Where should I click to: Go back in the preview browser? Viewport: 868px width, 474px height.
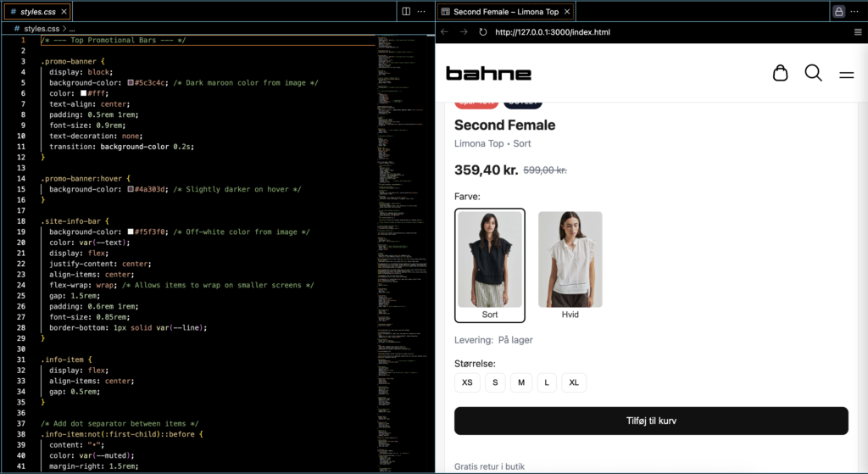(444, 32)
